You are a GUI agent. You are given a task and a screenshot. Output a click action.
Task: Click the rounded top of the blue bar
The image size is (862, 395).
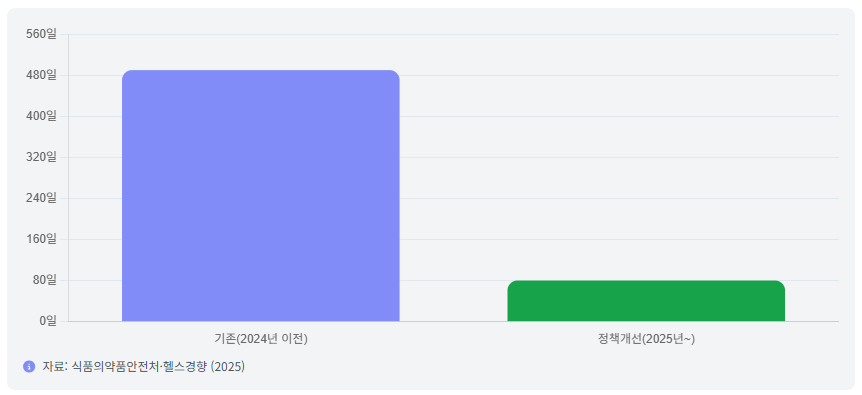click(261, 73)
